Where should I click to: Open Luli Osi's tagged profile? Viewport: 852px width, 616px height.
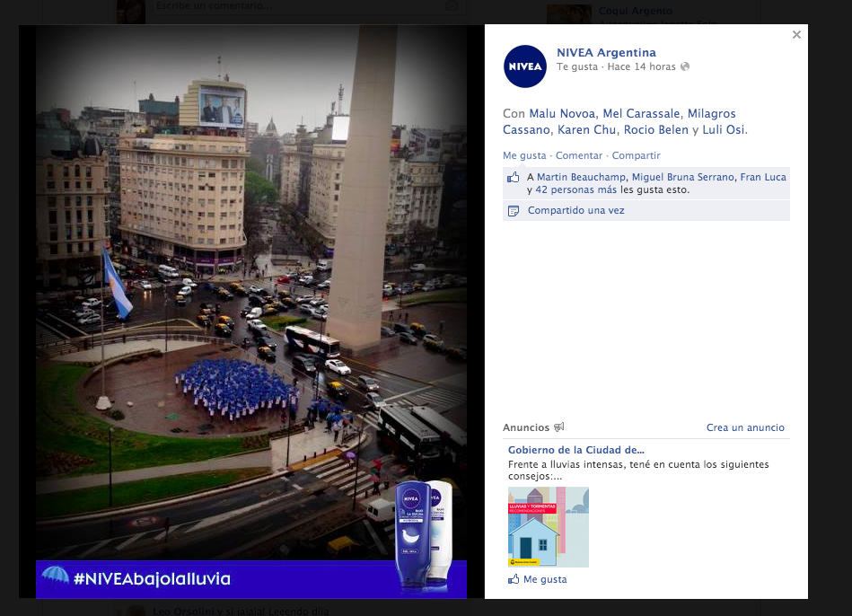click(x=724, y=130)
